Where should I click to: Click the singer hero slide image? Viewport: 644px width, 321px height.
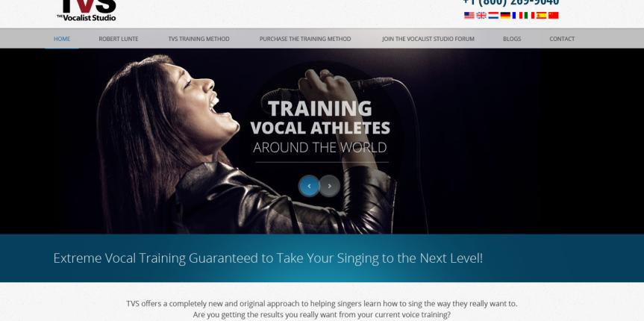point(322,141)
